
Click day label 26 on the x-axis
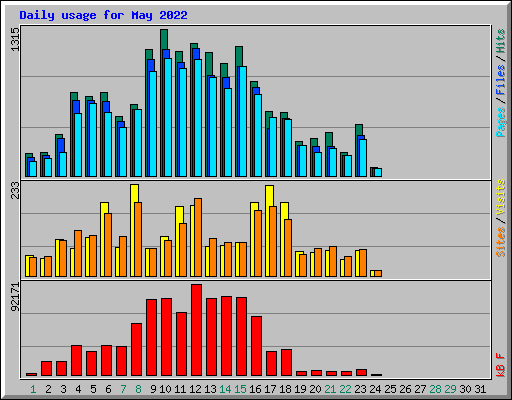[406, 389]
